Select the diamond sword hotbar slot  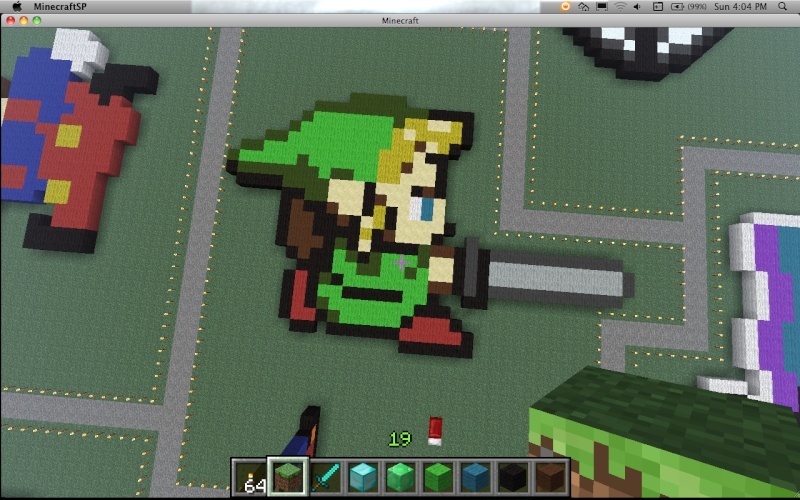[325, 477]
